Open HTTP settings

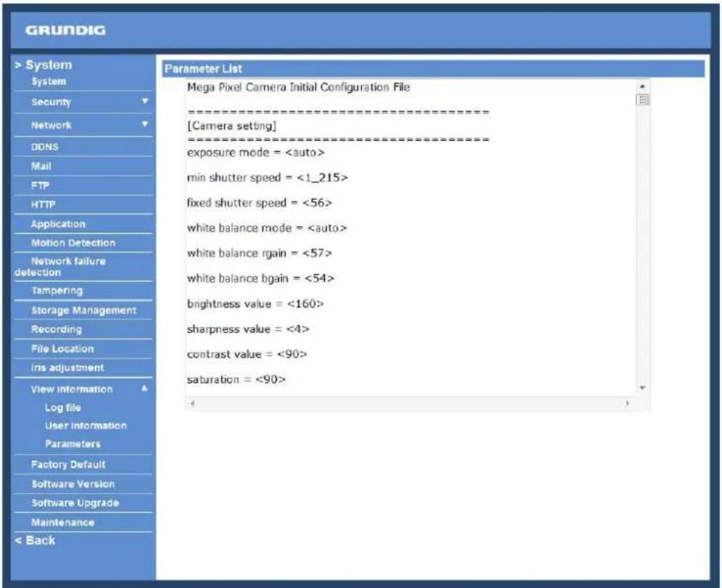tap(44, 204)
